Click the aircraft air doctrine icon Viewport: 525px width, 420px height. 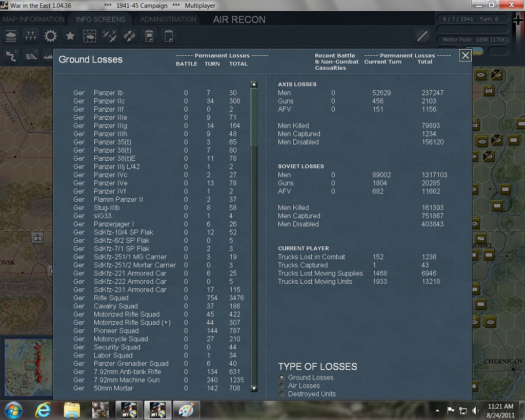point(110,36)
